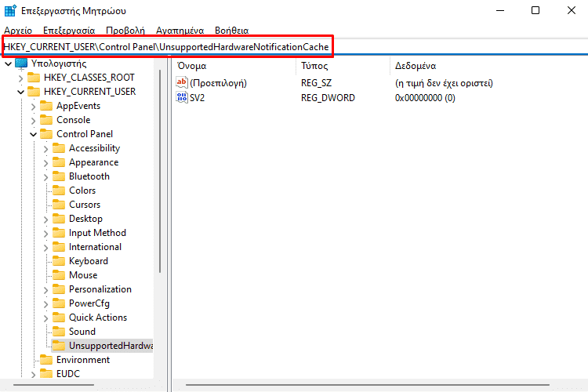This screenshot has width=588, height=392.
Task: Click the Console folder icon
Action: click(x=46, y=120)
